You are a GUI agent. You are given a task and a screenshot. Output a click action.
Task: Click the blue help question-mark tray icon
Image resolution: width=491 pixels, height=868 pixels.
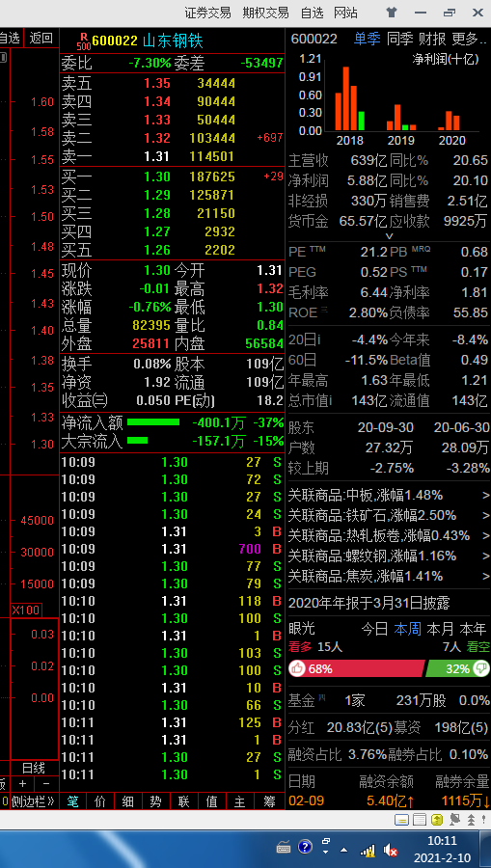(x=305, y=847)
